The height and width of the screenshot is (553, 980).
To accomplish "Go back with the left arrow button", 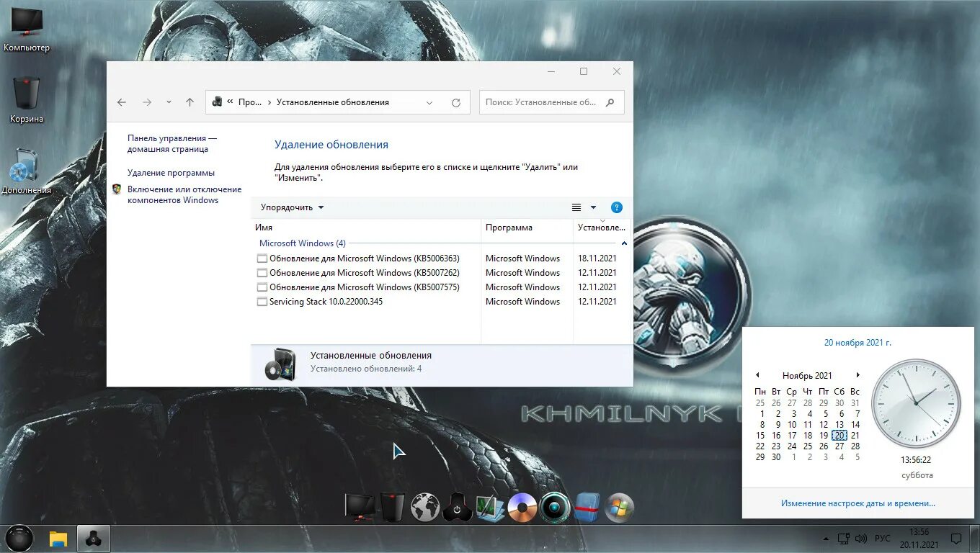I will (122, 102).
